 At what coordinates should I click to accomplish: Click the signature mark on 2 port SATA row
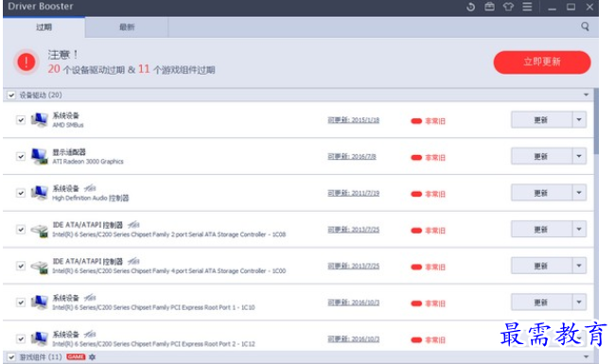[x=133, y=225]
